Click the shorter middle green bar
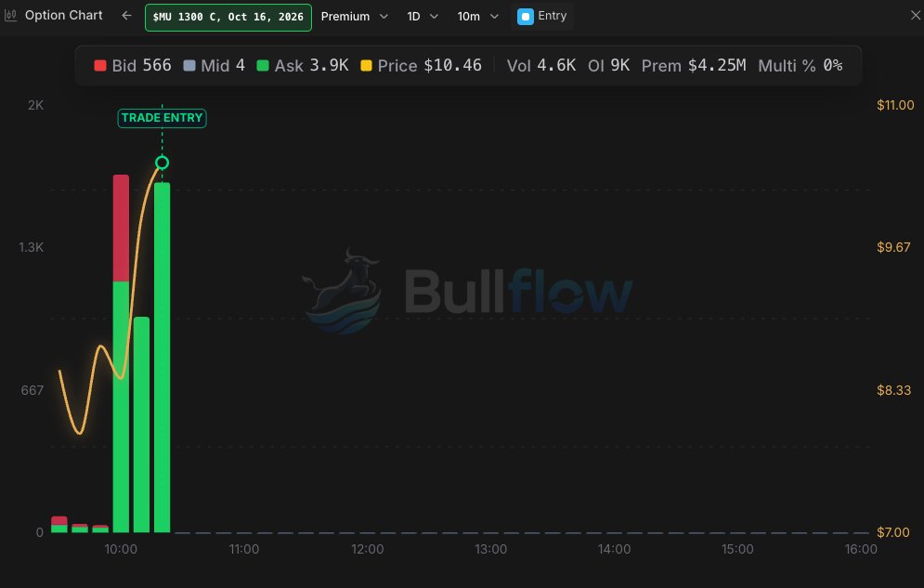Screen dimensions: 924x588 click(x=141, y=425)
